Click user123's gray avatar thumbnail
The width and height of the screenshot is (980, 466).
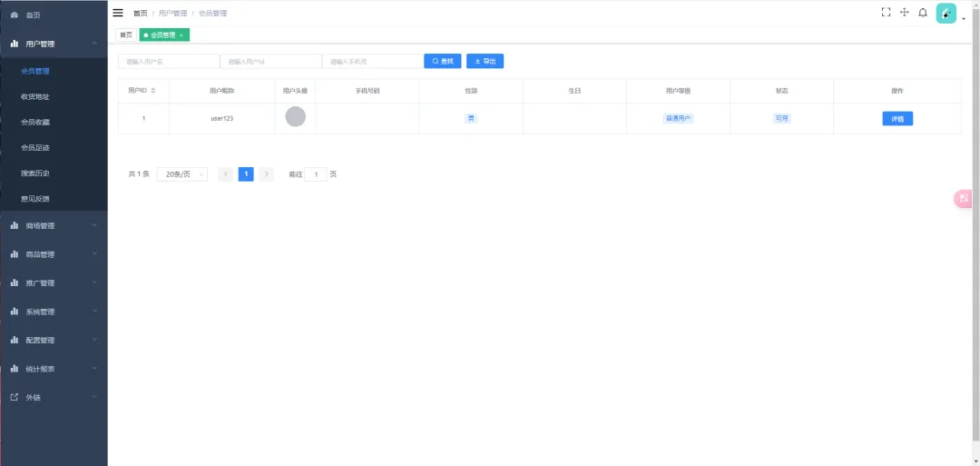tap(295, 116)
